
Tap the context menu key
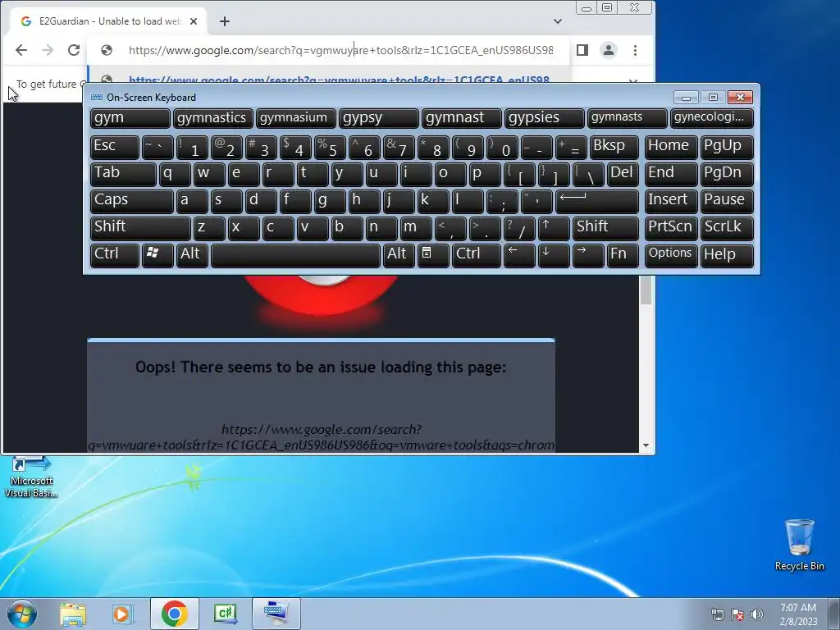(x=433, y=255)
